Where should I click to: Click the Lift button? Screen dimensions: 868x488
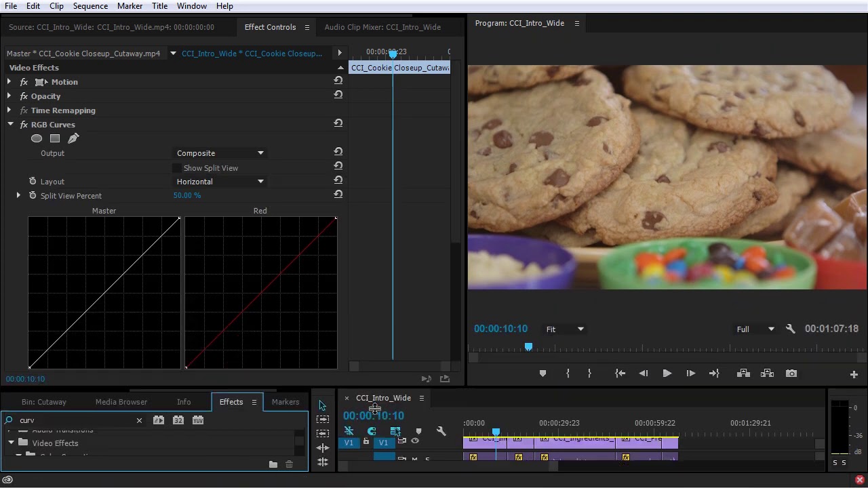(743, 373)
